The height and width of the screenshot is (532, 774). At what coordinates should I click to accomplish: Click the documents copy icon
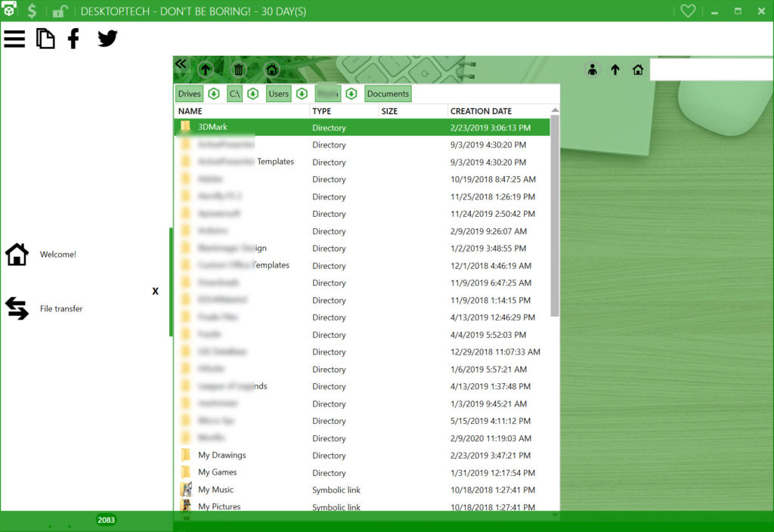pos(45,39)
